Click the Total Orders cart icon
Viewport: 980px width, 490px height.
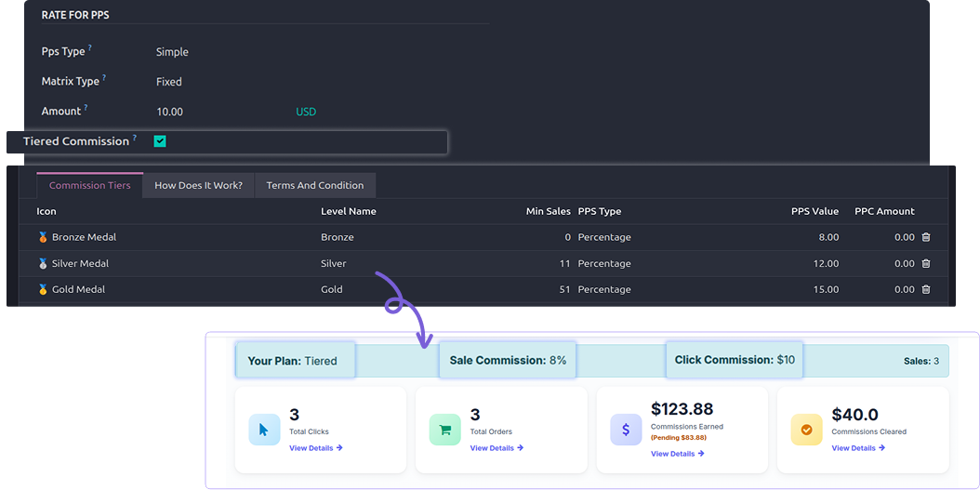point(445,430)
